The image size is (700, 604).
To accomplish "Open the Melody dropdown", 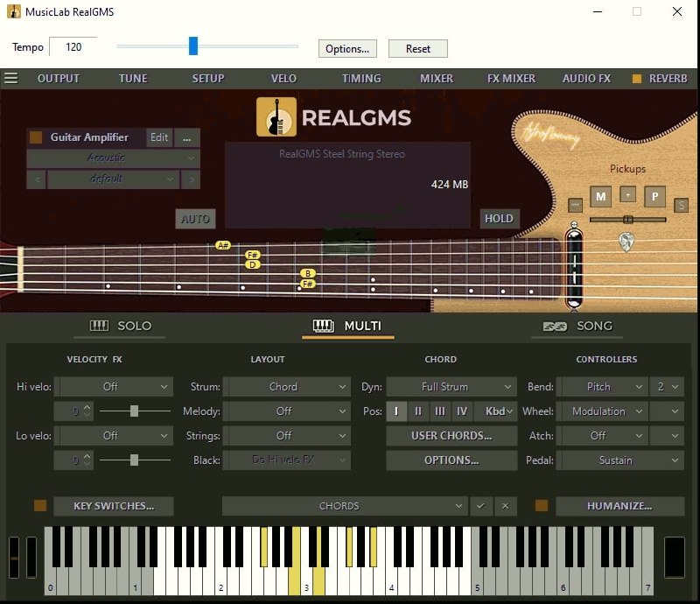I will [287, 411].
